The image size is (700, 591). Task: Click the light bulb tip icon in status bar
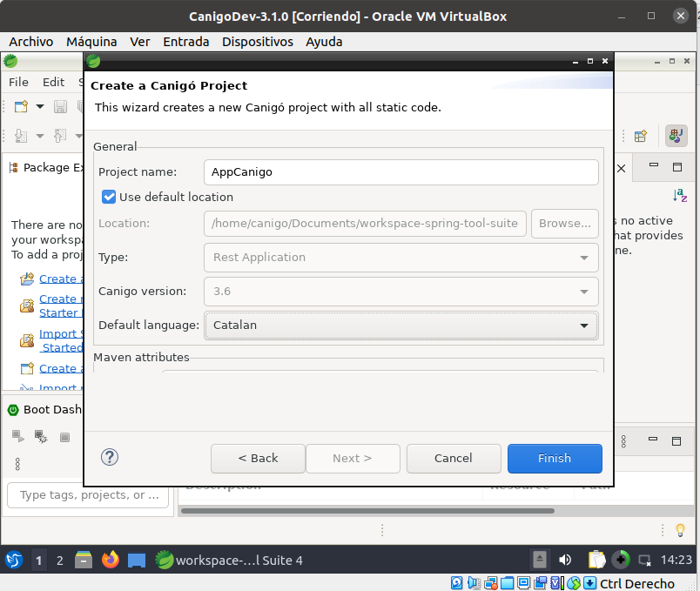[680, 530]
